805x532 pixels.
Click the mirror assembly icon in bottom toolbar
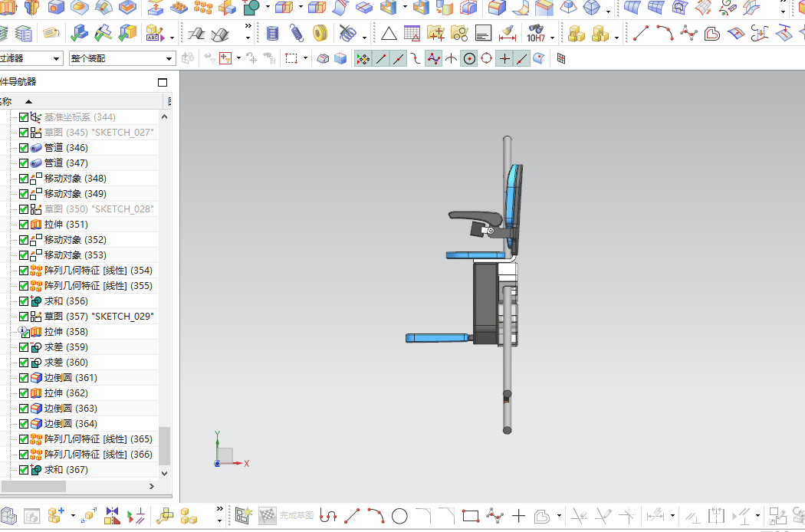pyautogui.click(x=112, y=516)
